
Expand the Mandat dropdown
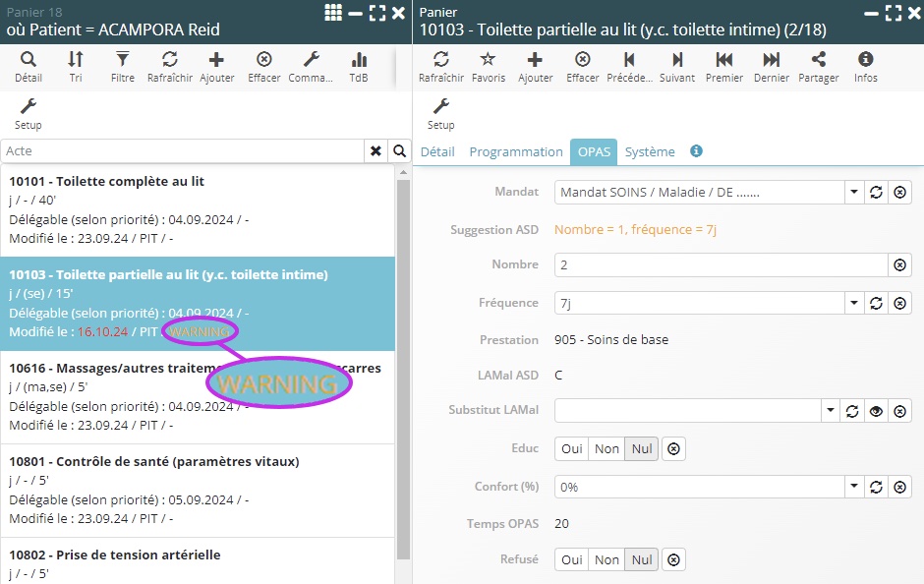853,193
